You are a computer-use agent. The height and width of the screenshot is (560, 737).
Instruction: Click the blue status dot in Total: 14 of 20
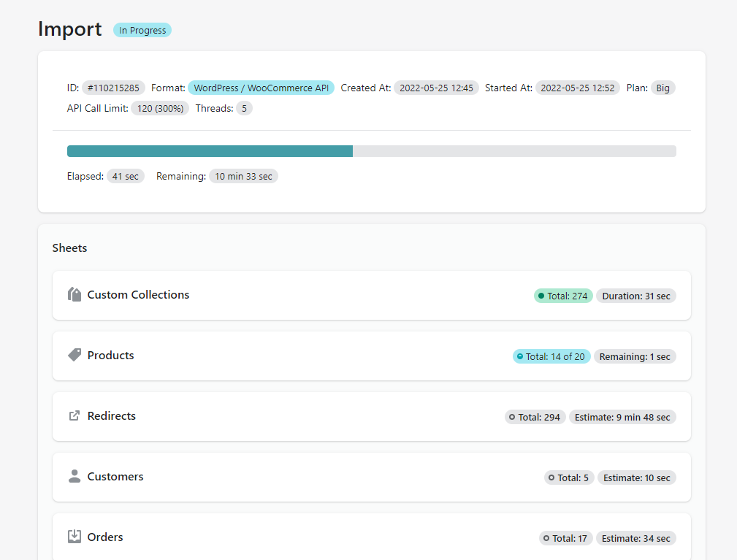tap(520, 356)
